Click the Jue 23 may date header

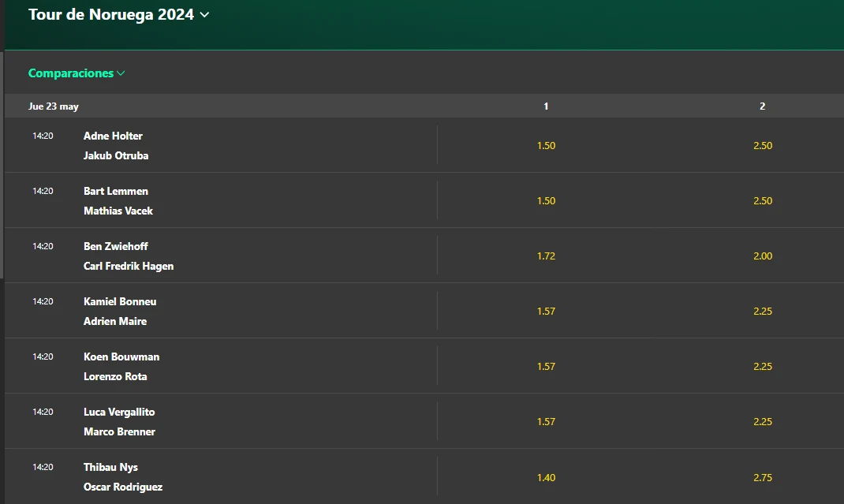(54, 106)
